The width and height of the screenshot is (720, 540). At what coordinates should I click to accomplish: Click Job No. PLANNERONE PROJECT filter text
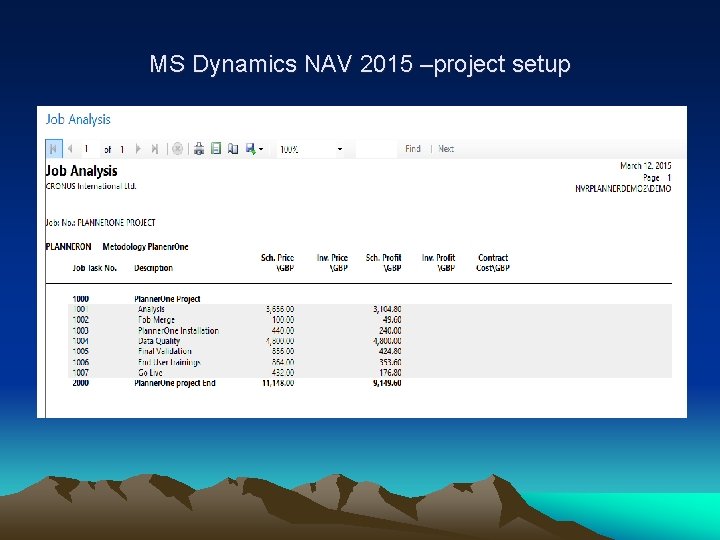(x=100, y=223)
